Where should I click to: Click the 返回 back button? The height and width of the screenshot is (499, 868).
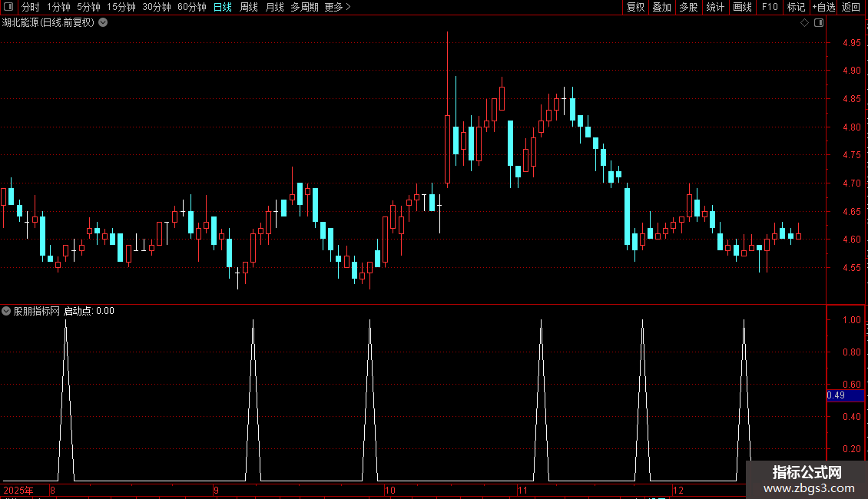tap(851, 7)
